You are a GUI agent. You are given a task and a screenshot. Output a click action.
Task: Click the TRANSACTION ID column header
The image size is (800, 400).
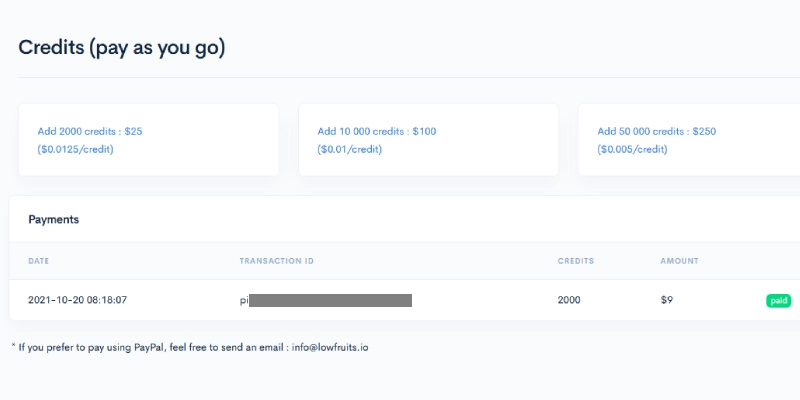277,261
